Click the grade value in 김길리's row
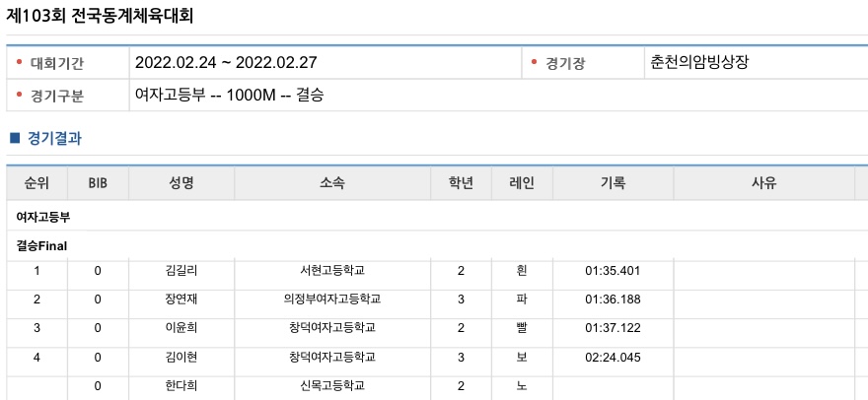 [461, 271]
